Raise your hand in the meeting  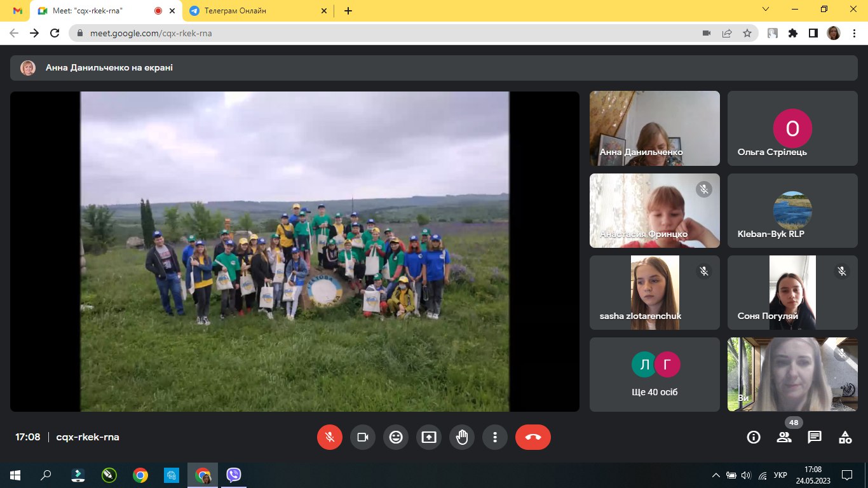pos(462,437)
